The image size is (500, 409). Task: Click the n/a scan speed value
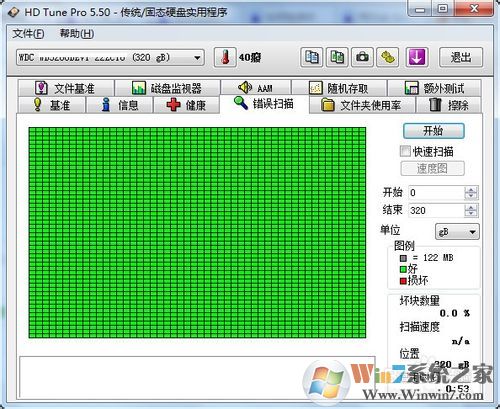(x=461, y=341)
